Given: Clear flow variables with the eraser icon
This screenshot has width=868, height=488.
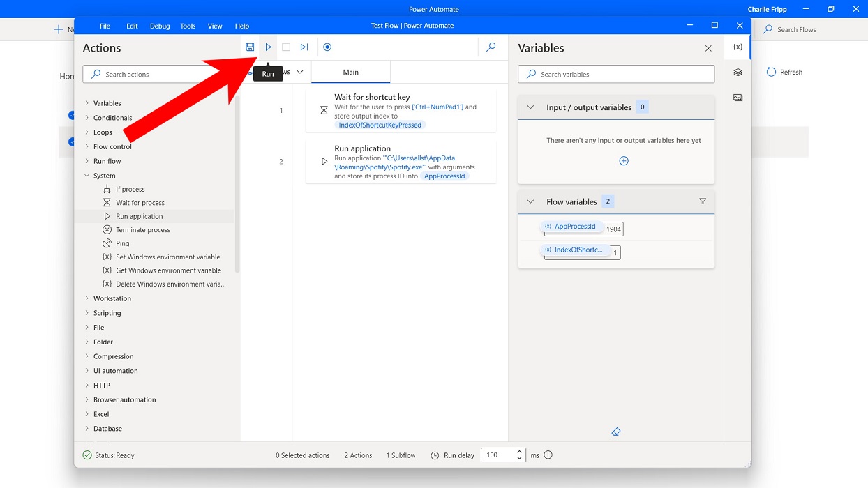Looking at the screenshot, I should click(615, 432).
